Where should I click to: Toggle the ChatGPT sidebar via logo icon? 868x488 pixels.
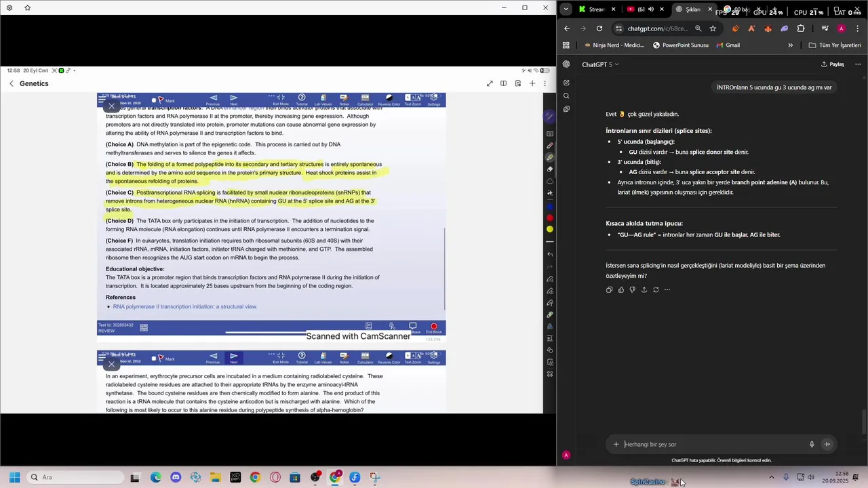point(566,64)
